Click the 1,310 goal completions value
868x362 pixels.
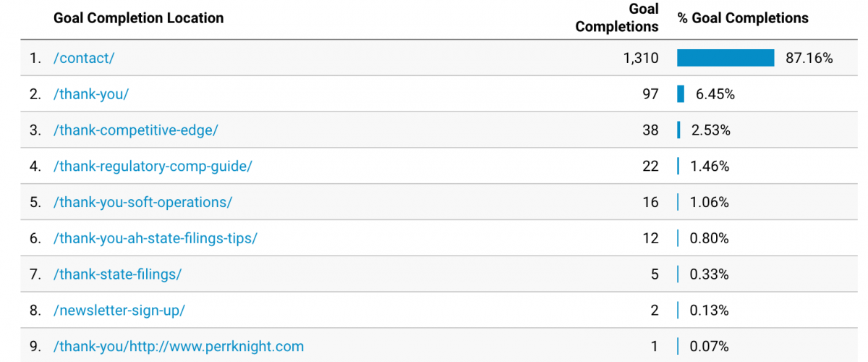(x=640, y=58)
